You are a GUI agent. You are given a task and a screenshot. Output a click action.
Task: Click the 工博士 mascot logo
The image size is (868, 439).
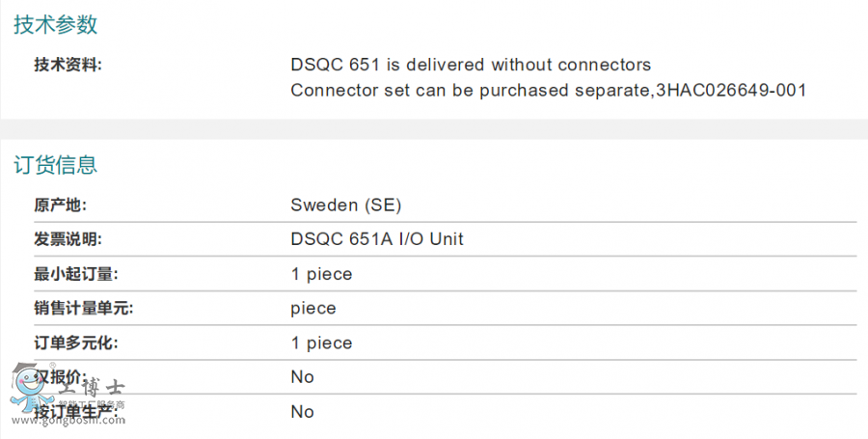(29, 391)
